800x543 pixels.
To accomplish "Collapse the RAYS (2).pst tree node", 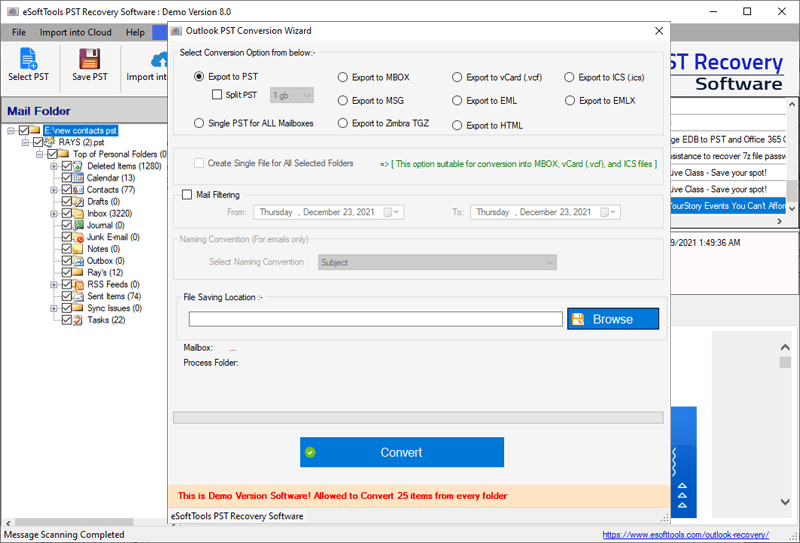I will (x=26, y=142).
